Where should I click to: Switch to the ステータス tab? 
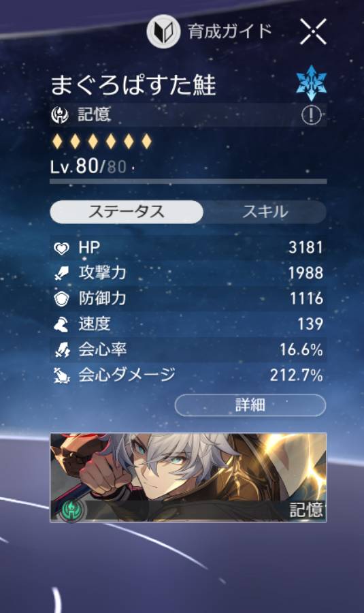tap(127, 212)
